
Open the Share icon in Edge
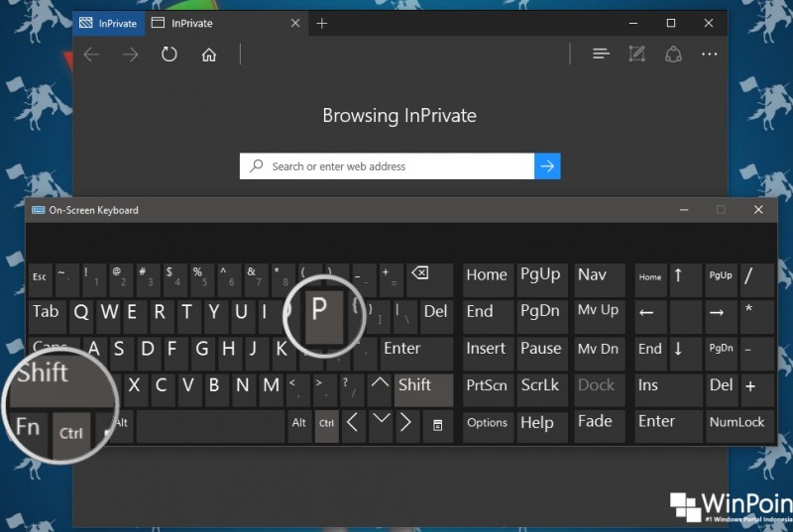[x=673, y=53]
